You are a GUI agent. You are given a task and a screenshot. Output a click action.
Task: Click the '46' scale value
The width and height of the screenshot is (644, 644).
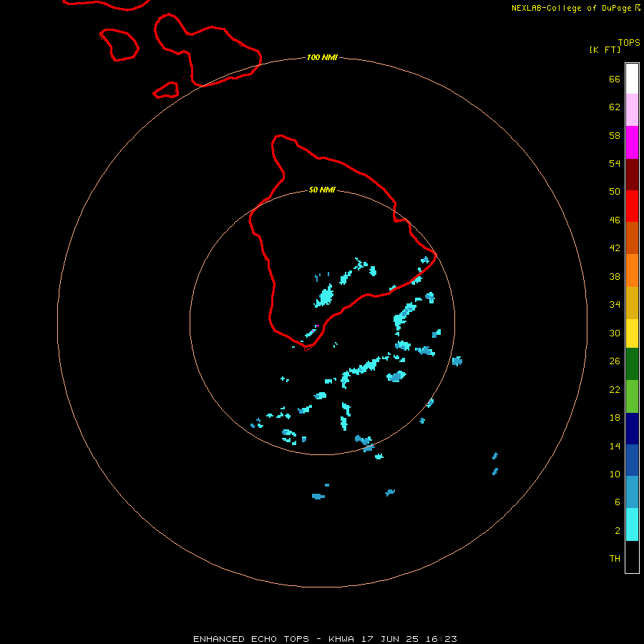point(615,220)
